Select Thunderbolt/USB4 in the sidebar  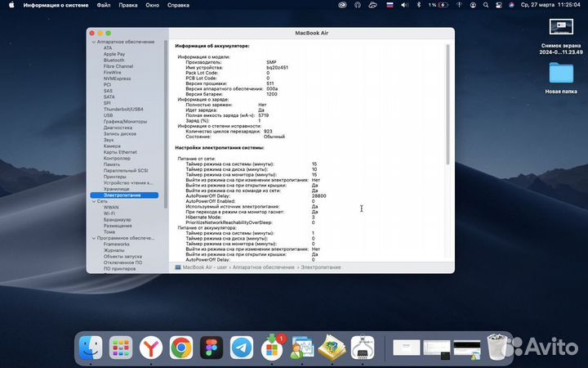point(123,110)
